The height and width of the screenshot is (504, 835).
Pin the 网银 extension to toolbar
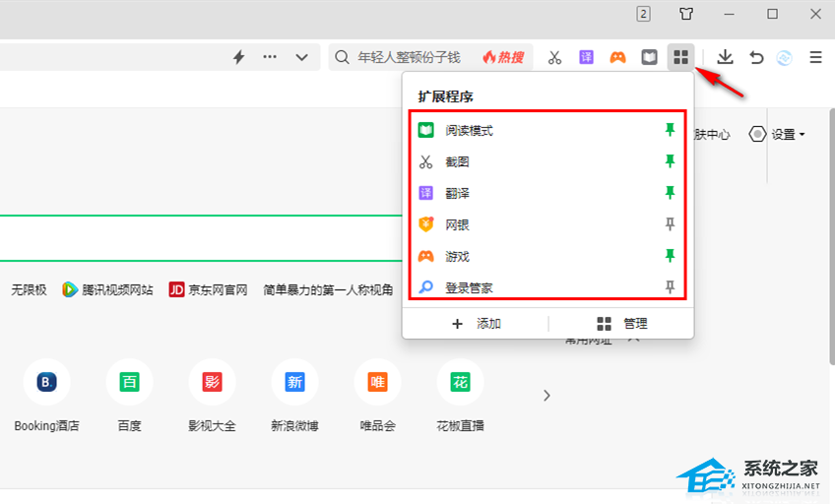(x=671, y=224)
